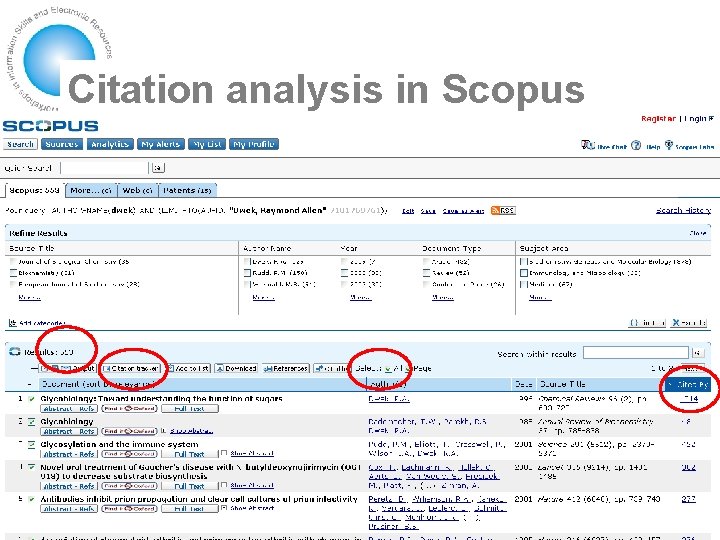Click the Help question mark icon

[x=636, y=145]
